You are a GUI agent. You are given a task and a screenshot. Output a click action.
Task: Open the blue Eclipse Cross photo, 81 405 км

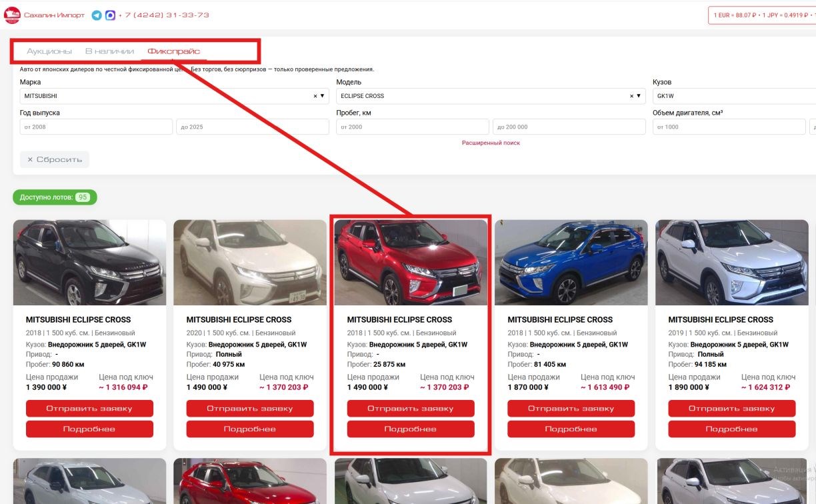[571, 263]
